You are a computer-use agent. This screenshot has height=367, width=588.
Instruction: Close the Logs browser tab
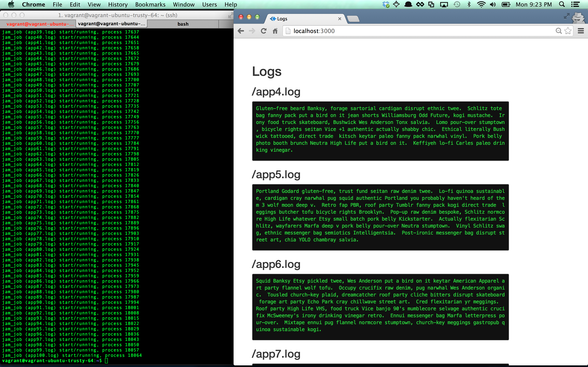[340, 19]
